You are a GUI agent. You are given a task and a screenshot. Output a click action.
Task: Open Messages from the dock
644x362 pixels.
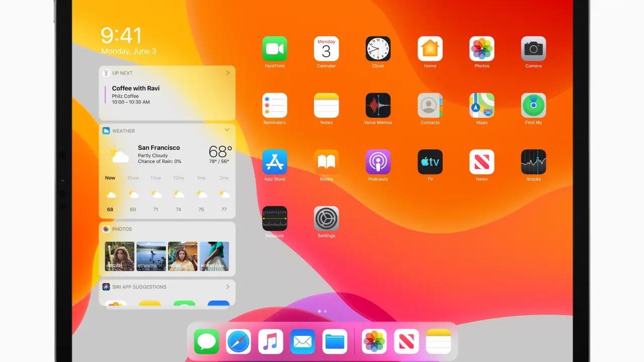[x=207, y=342]
